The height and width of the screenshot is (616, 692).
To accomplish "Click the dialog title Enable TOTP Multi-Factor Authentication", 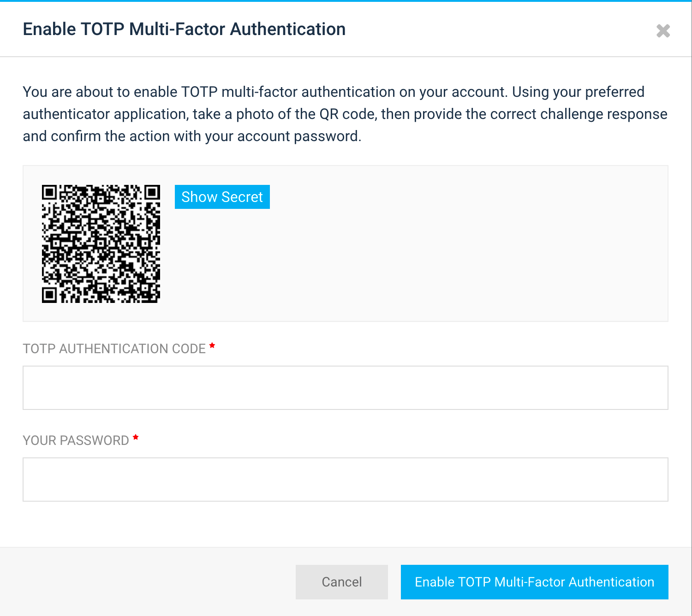I will pyautogui.click(x=185, y=29).
